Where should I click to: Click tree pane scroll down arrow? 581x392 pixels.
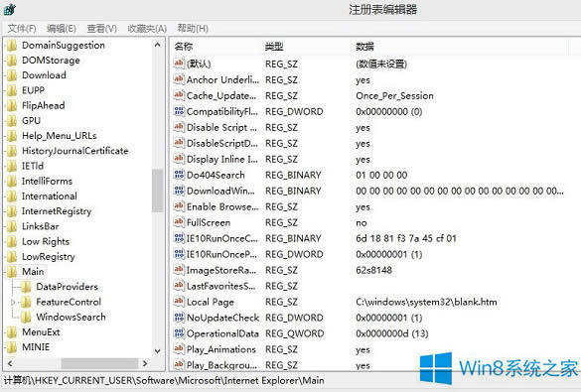click(x=158, y=350)
